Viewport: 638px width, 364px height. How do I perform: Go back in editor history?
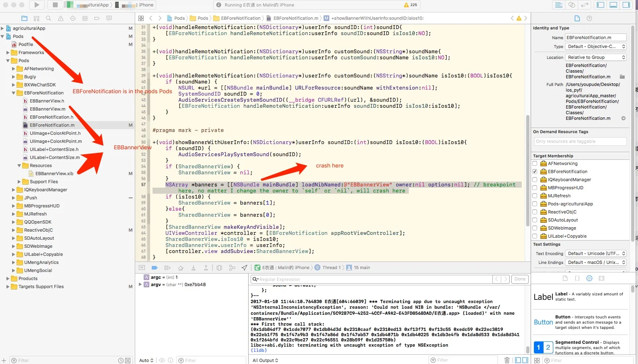pyautogui.click(x=151, y=18)
